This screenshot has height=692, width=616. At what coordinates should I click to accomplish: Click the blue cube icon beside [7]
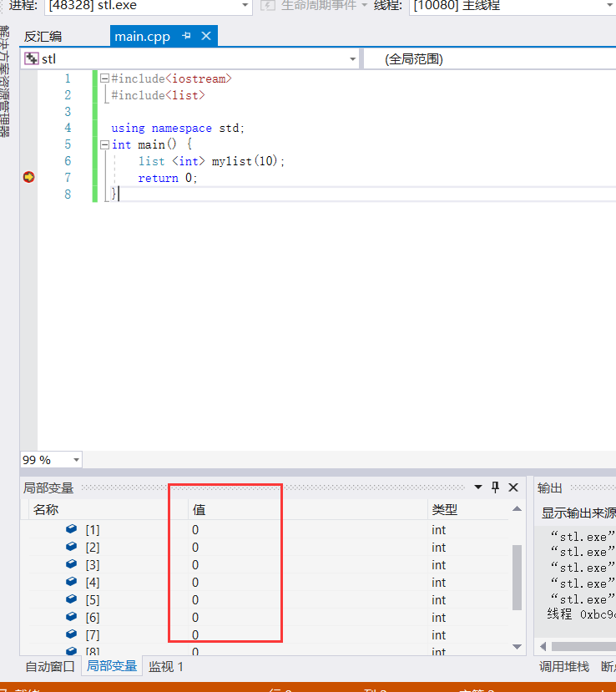tap(71, 634)
